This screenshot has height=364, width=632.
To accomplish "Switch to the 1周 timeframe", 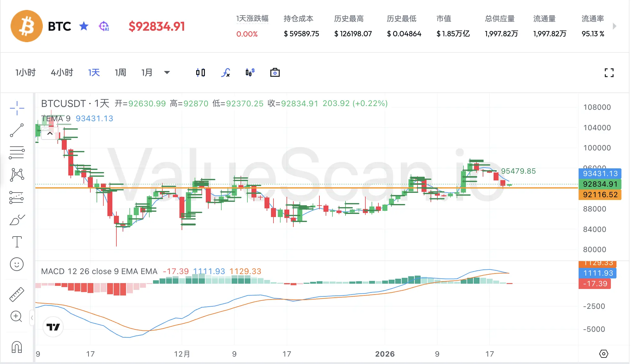I will click(x=120, y=73).
